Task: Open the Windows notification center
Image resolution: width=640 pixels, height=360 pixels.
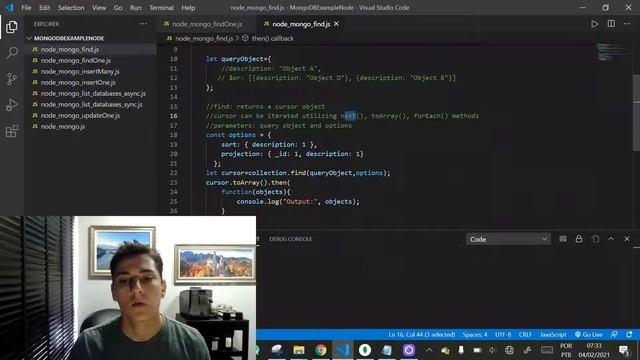Action: click(x=623, y=350)
